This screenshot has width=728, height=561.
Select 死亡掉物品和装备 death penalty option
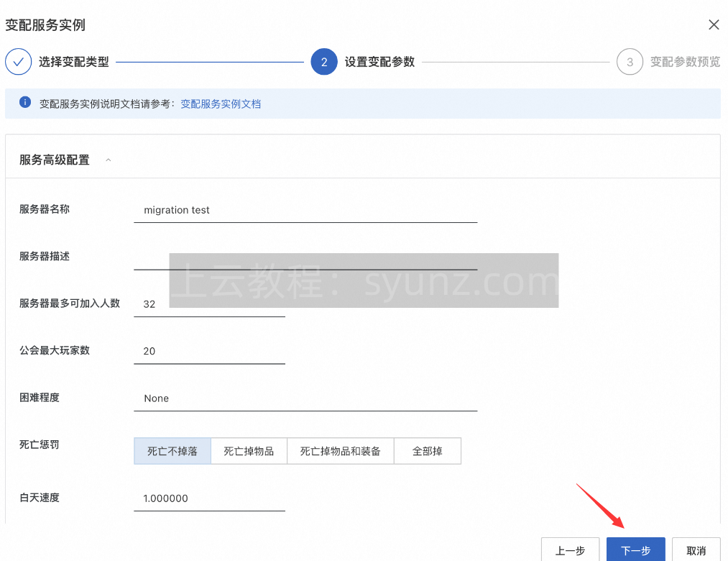(341, 451)
